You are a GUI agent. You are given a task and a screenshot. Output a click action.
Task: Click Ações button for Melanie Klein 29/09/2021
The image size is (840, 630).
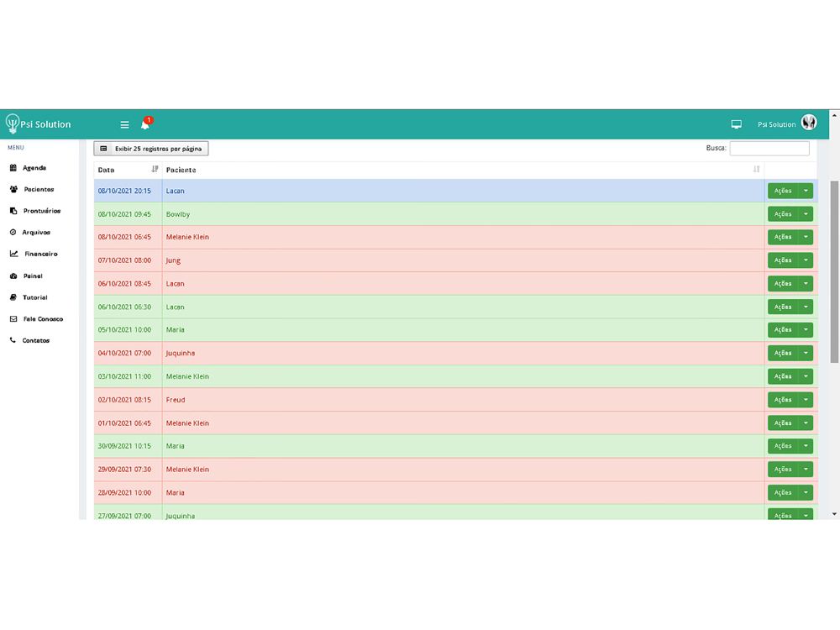click(783, 470)
